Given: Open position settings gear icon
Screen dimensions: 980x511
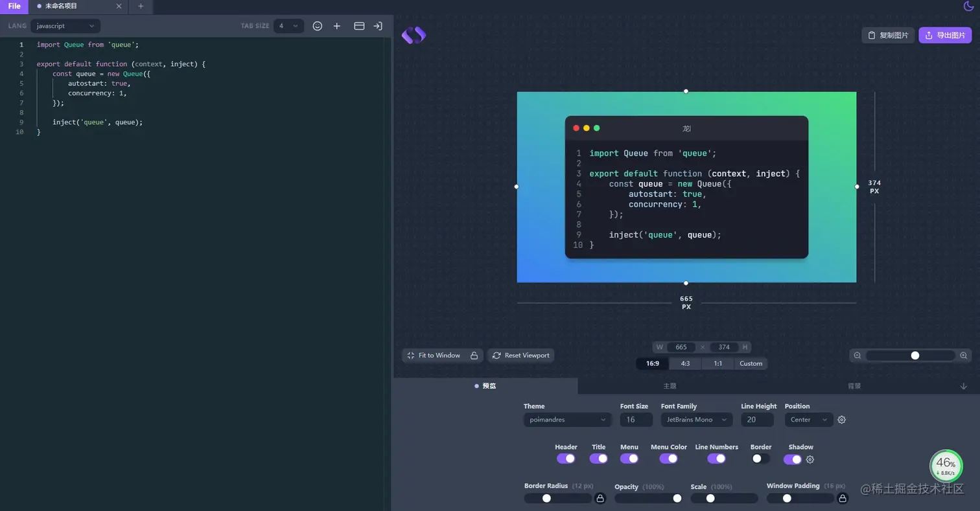Looking at the screenshot, I should click(842, 420).
